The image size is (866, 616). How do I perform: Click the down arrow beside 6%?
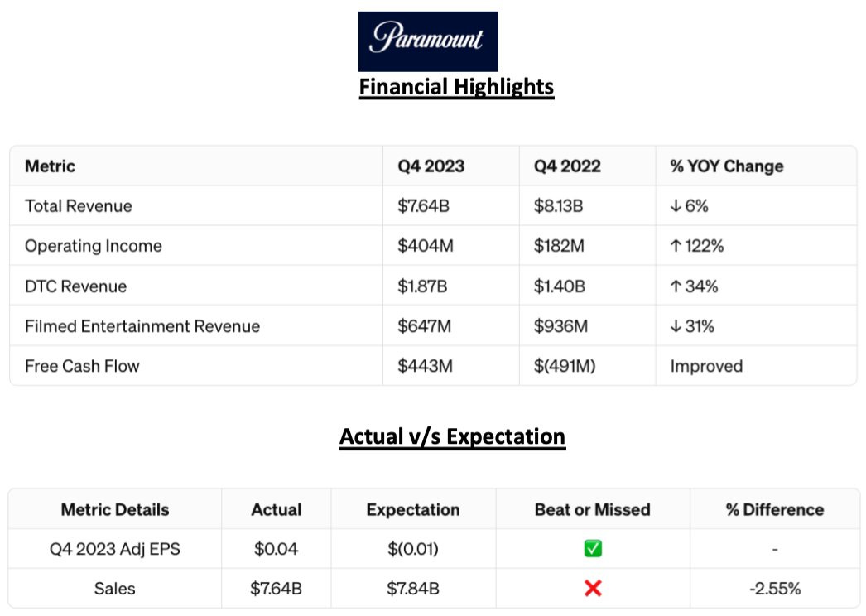coord(676,206)
